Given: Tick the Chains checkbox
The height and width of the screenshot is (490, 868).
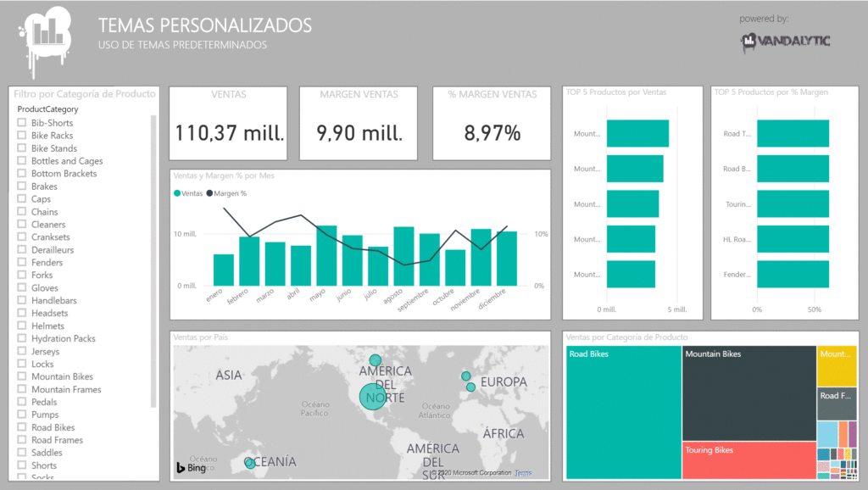Looking at the screenshot, I should click(21, 211).
